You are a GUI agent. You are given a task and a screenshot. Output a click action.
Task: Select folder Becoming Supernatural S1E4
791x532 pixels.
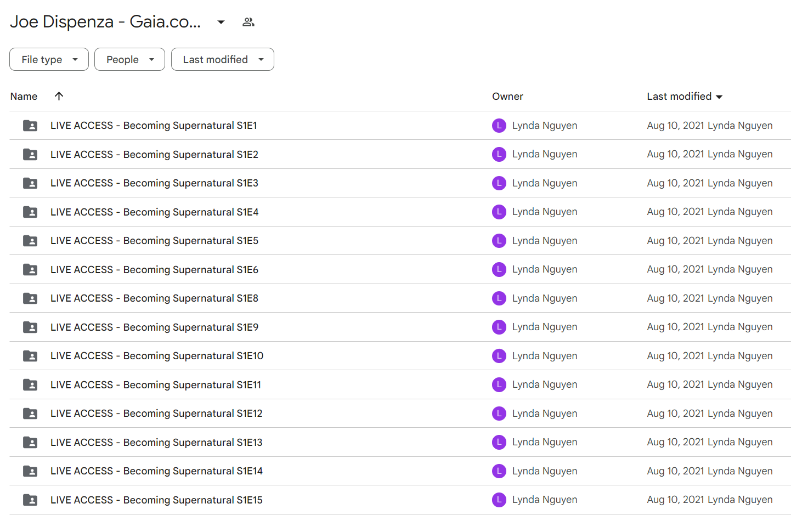(154, 212)
